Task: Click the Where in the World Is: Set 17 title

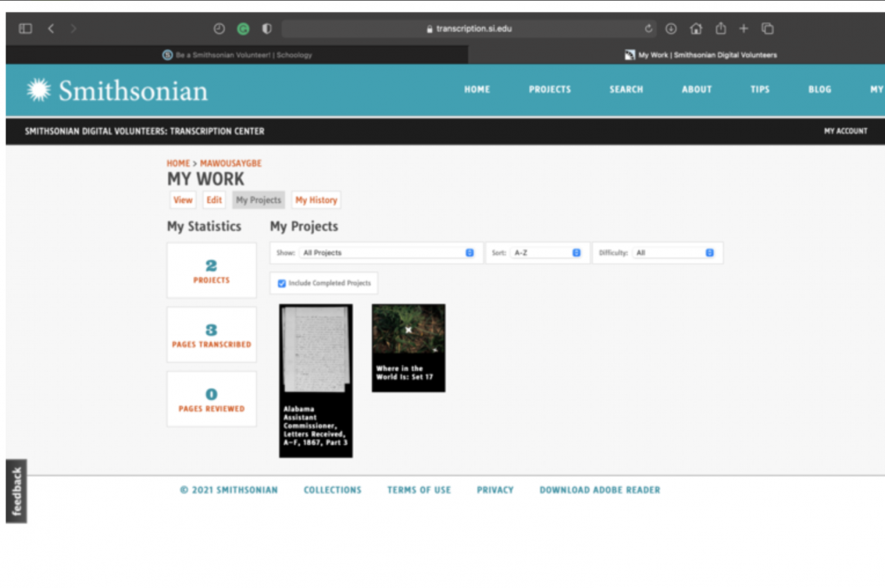Action: (x=404, y=373)
